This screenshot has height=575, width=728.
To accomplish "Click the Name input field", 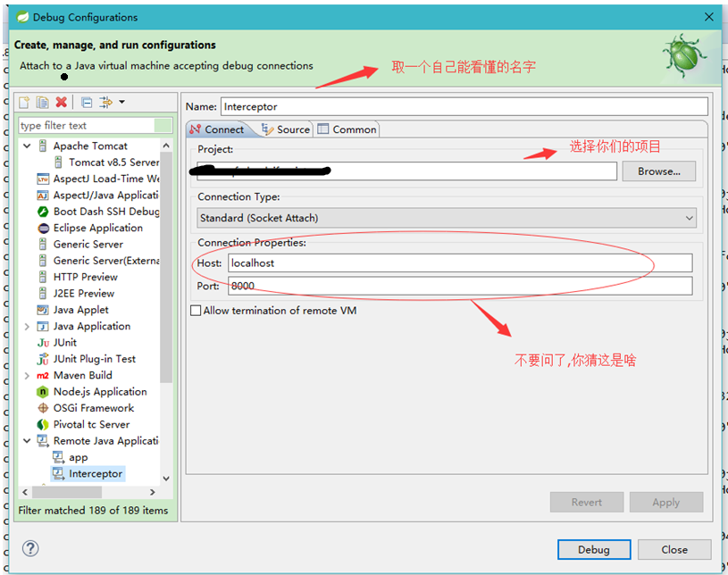I will [464, 107].
